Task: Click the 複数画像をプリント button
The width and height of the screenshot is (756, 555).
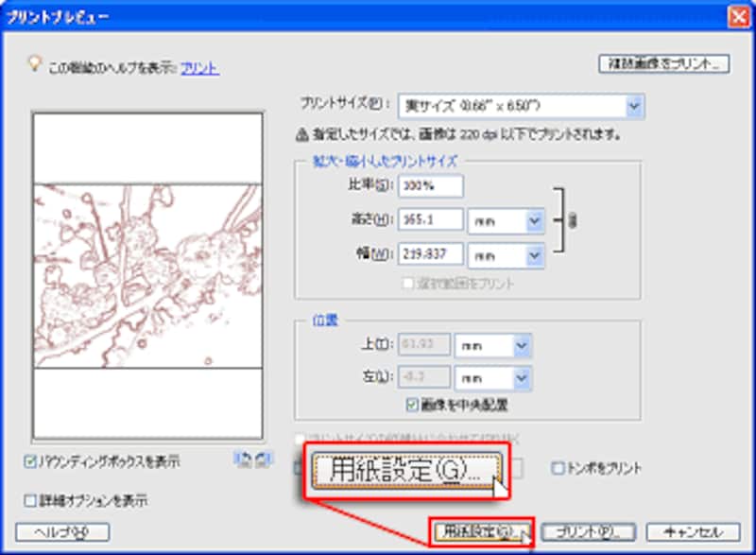Action: pyautogui.click(x=663, y=64)
